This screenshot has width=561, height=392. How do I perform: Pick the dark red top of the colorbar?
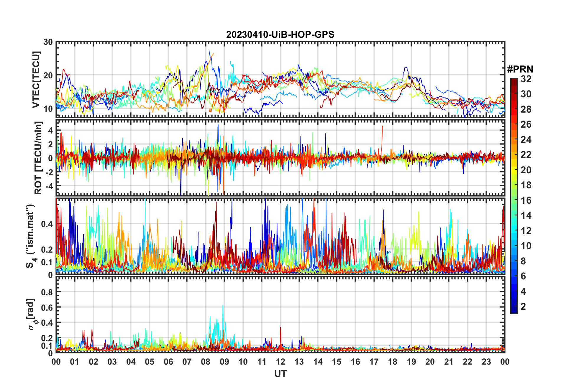point(514,80)
